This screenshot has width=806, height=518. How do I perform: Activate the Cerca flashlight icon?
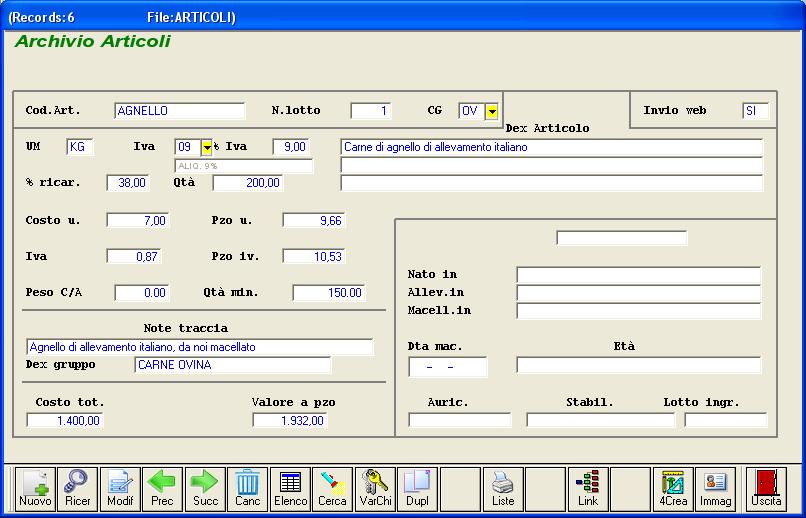click(x=333, y=489)
